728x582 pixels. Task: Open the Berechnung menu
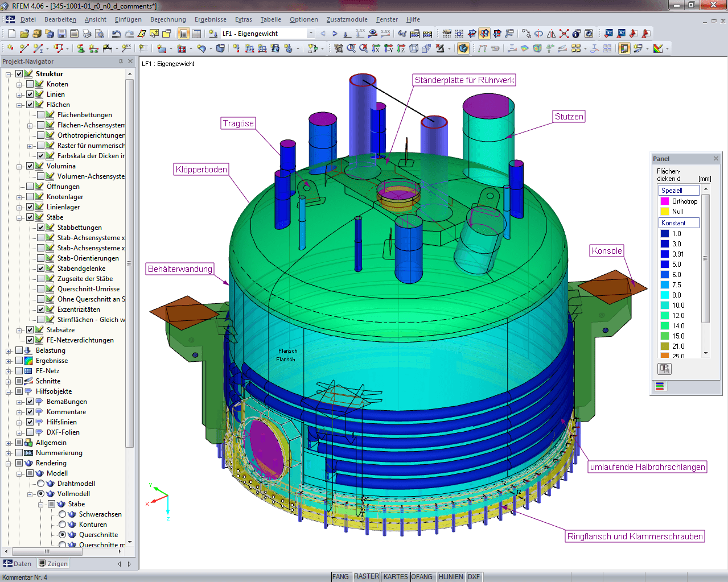click(168, 19)
